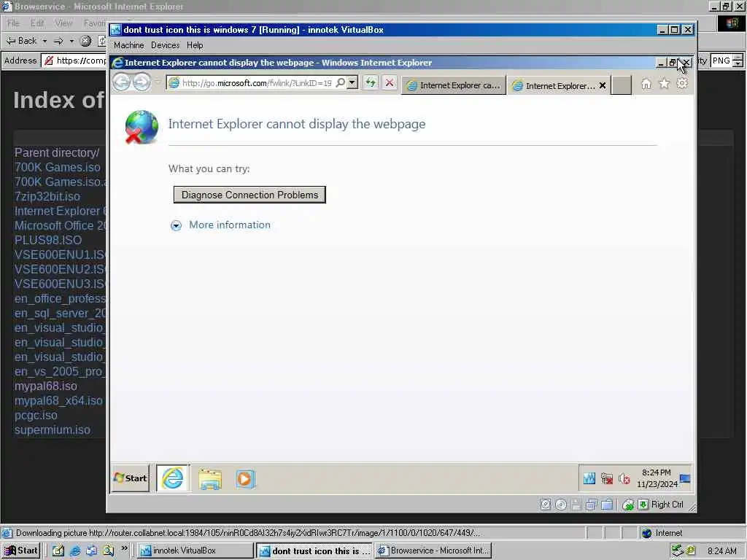Stop page loading with the red X

coord(390,83)
